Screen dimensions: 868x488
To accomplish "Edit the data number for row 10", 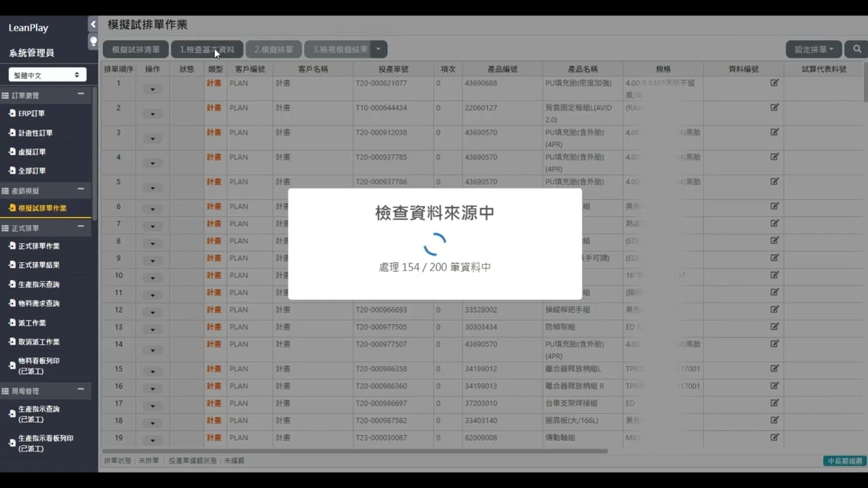I will [x=774, y=275].
